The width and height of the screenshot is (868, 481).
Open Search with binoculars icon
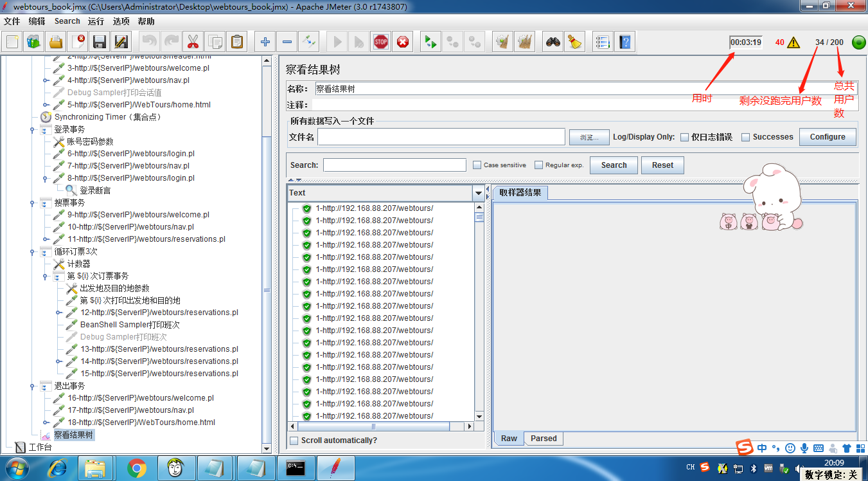click(553, 42)
